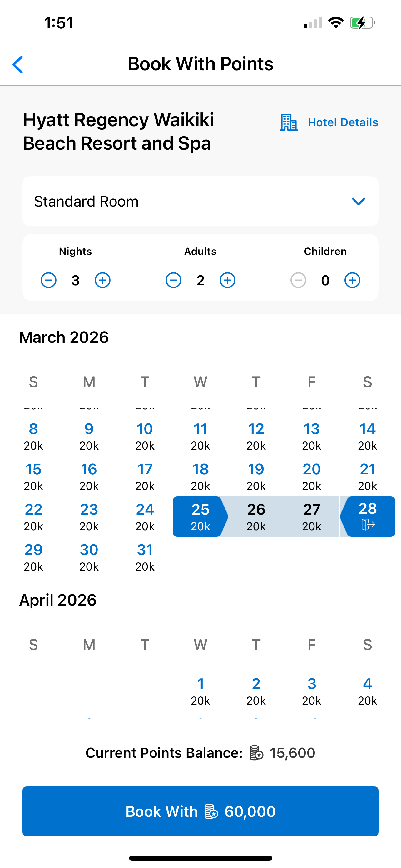The height and width of the screenshot is (868, 401).
Task: Increase Adults using the plus icon
Action: point(227,280)
